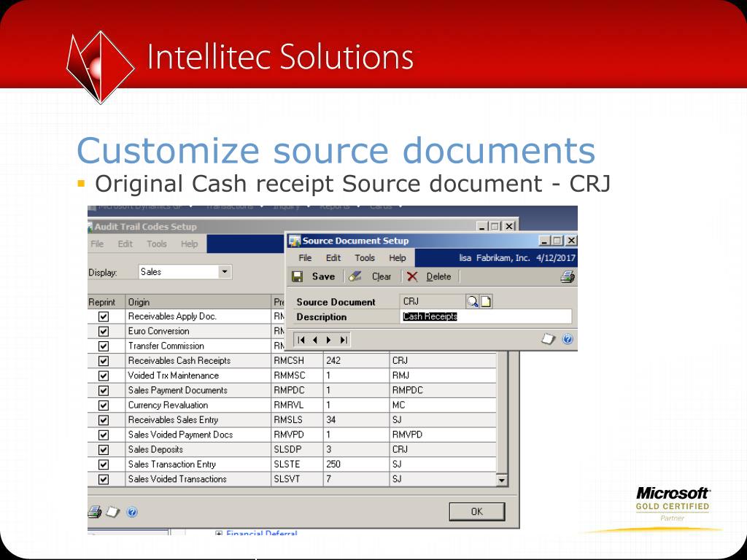Open Edit menu in Audit Trail Codes Setup
The height and width of the screenshot is (560, 747).
(125, 244)
